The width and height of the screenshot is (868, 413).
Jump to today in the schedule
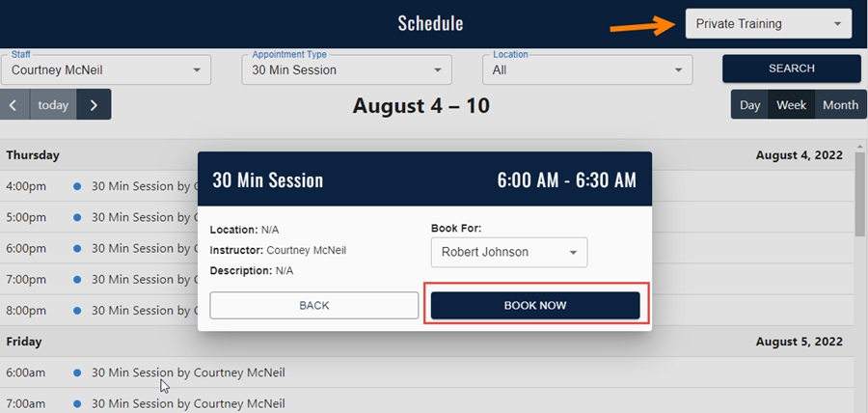click(53, 105)
